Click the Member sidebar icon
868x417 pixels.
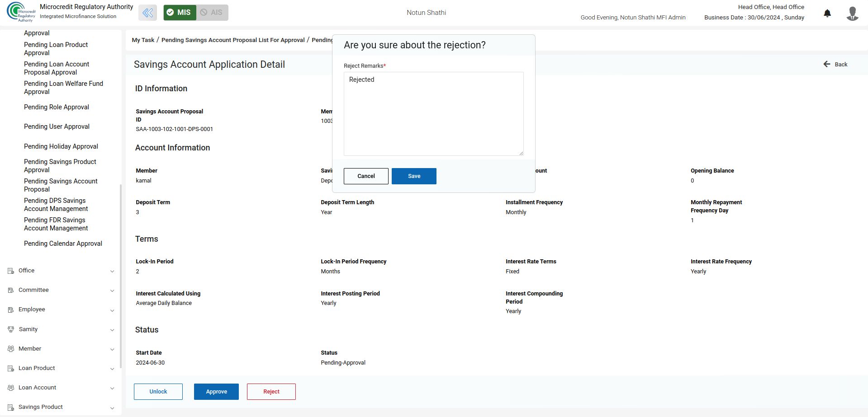pyautogui.click(x=11, y=349)
